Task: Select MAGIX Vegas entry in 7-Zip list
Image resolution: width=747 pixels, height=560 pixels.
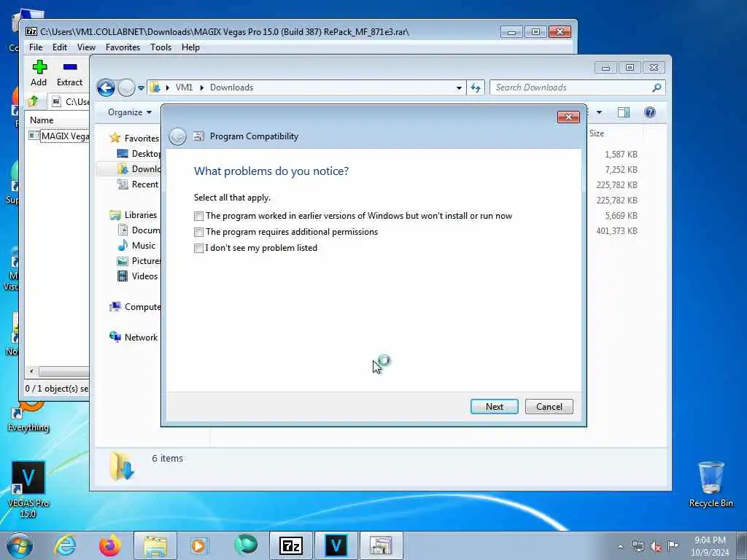Action: 60,136
